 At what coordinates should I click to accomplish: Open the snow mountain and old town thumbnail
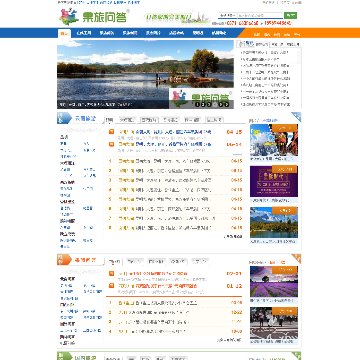pyautogui.click(x=274, y=140)
